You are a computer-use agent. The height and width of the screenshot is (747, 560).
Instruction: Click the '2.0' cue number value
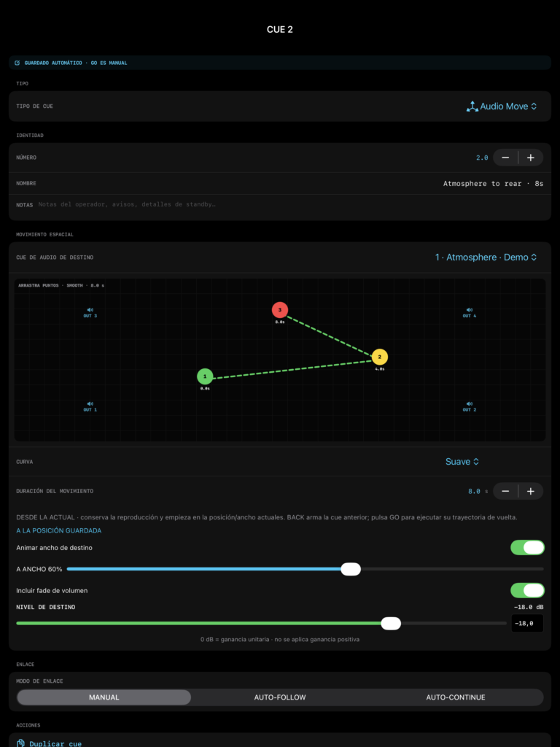482,158
